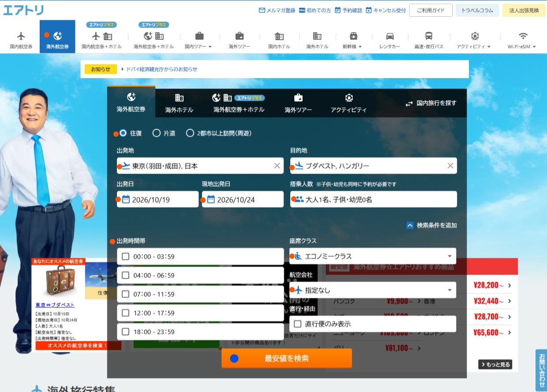Click 出発地 field showing 東京(羽田・成田)

200,166
